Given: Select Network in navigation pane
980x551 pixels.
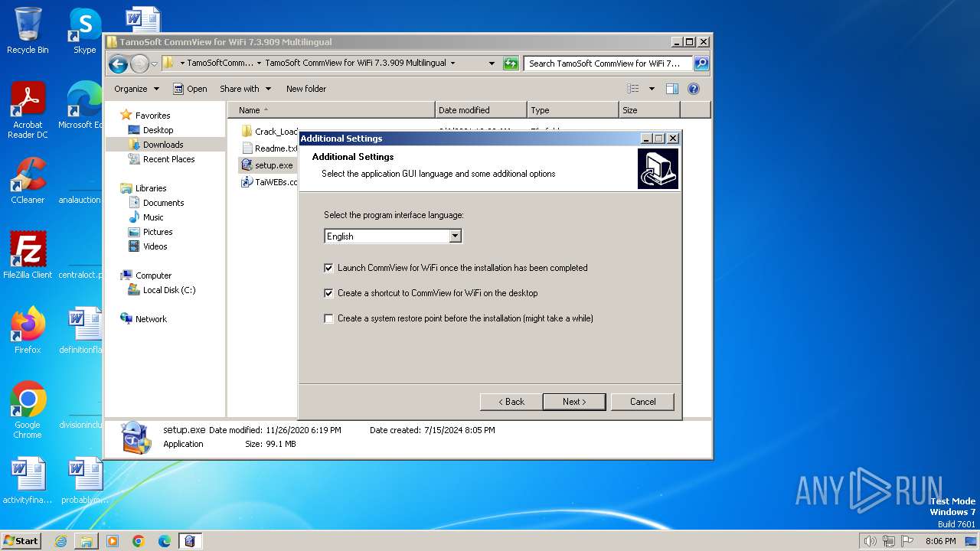Looking at the screenshot, I should click(x=151, y=319).
